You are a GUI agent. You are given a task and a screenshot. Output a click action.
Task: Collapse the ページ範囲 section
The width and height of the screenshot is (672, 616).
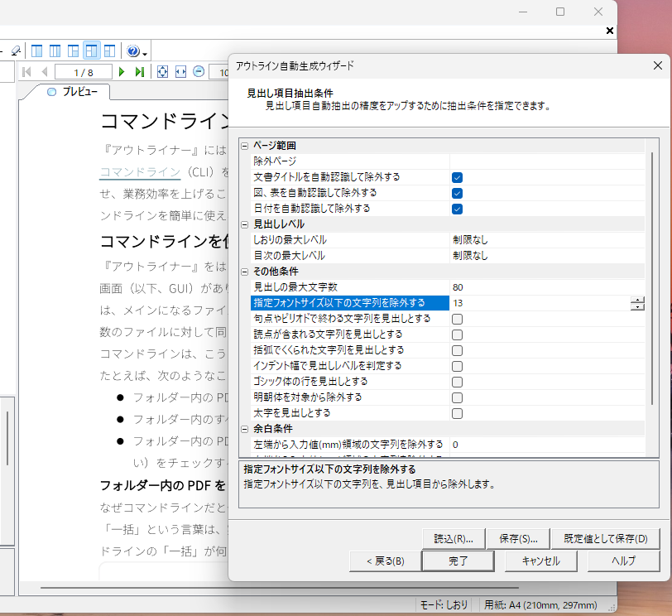coord(245,147)
